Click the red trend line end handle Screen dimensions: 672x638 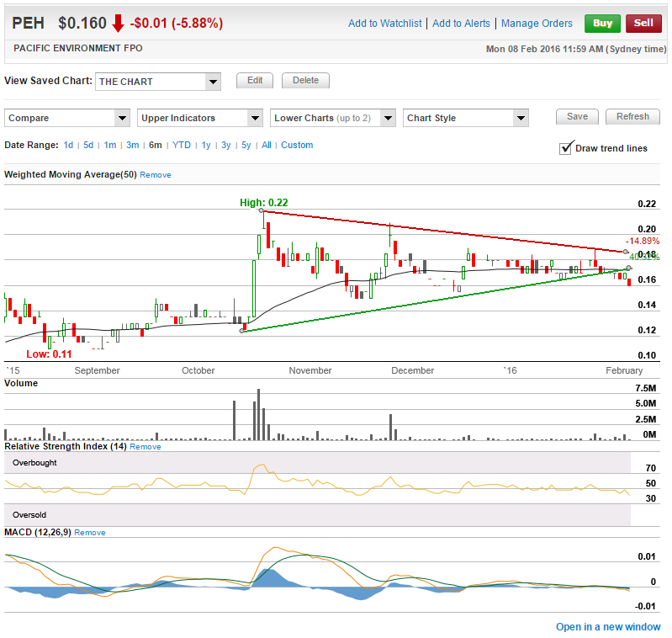click(625, 252)
